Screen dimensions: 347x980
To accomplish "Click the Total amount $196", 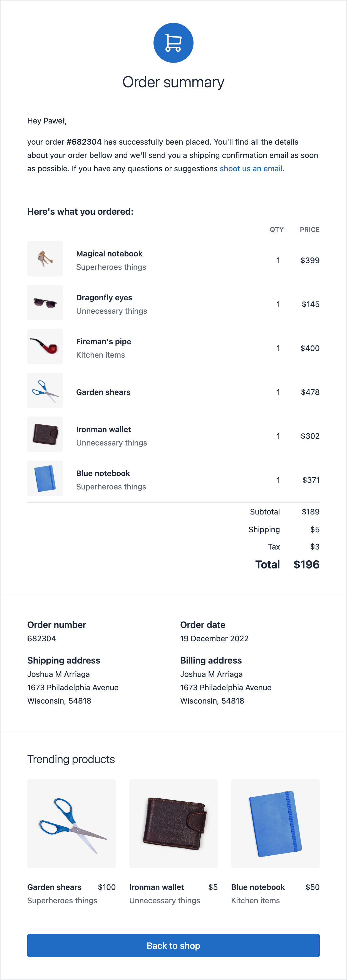I will click(306, 565).
